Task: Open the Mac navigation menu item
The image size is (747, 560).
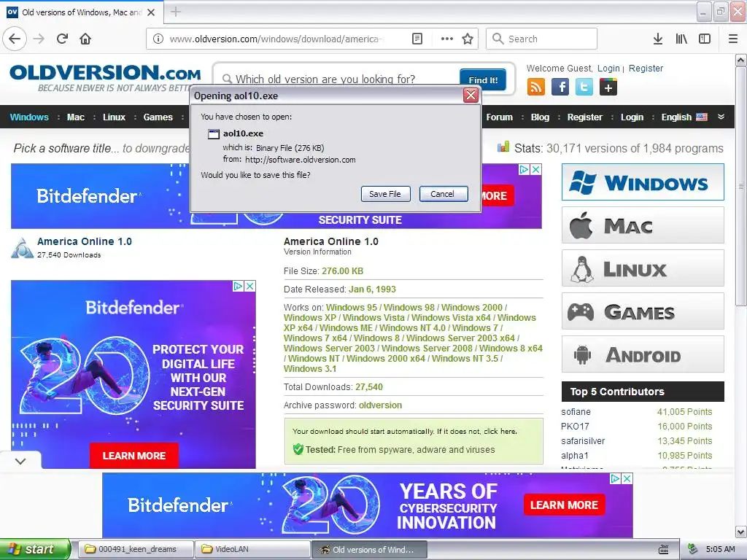Action: click(x=75, y=117)
